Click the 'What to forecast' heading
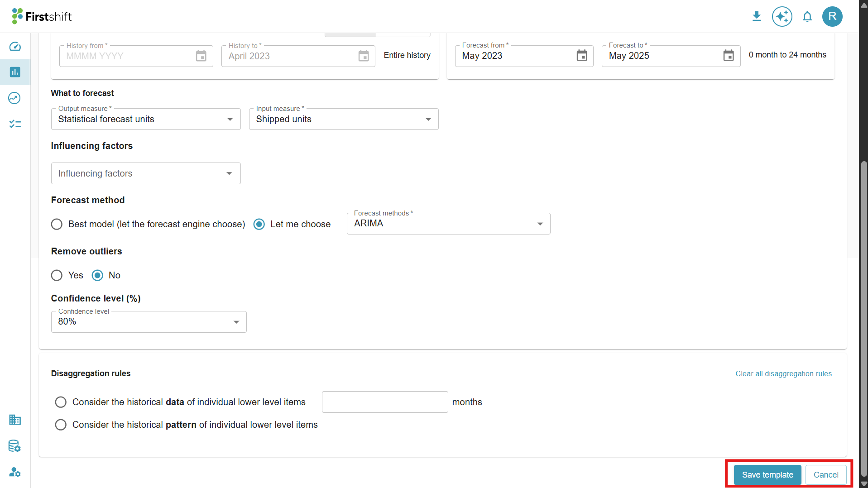This screenshot has height=488, width=868. 82,93
